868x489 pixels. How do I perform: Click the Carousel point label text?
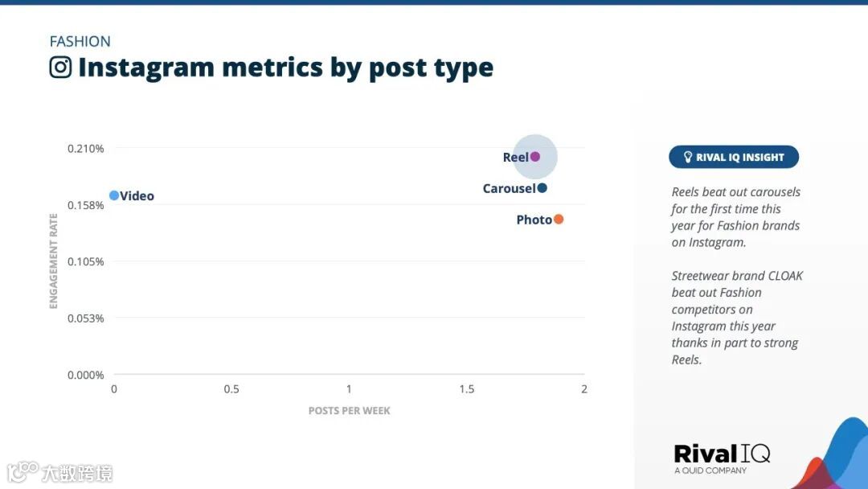click(x=509, y=189)
